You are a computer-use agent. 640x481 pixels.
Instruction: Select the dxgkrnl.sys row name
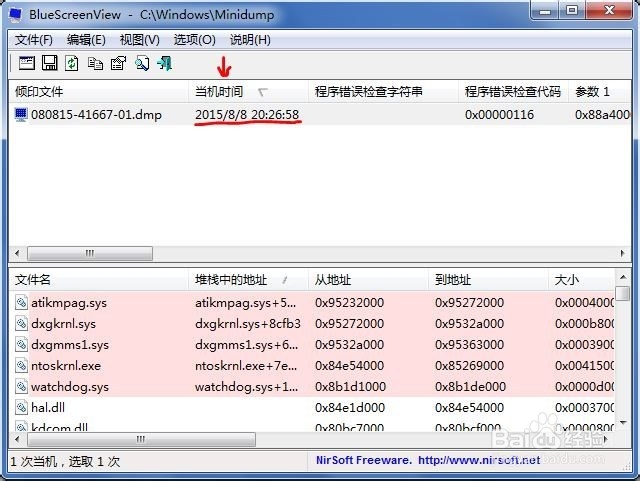tap(63, 323)
